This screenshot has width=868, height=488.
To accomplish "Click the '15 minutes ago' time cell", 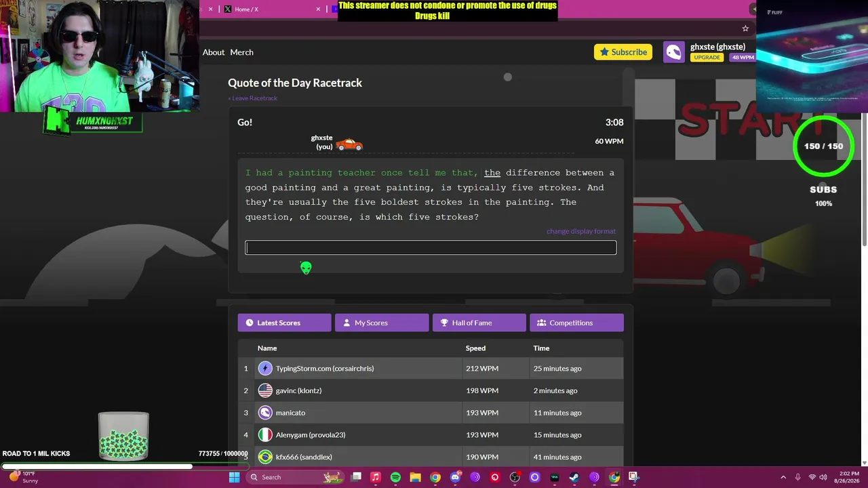I will [x=557, y=434].
